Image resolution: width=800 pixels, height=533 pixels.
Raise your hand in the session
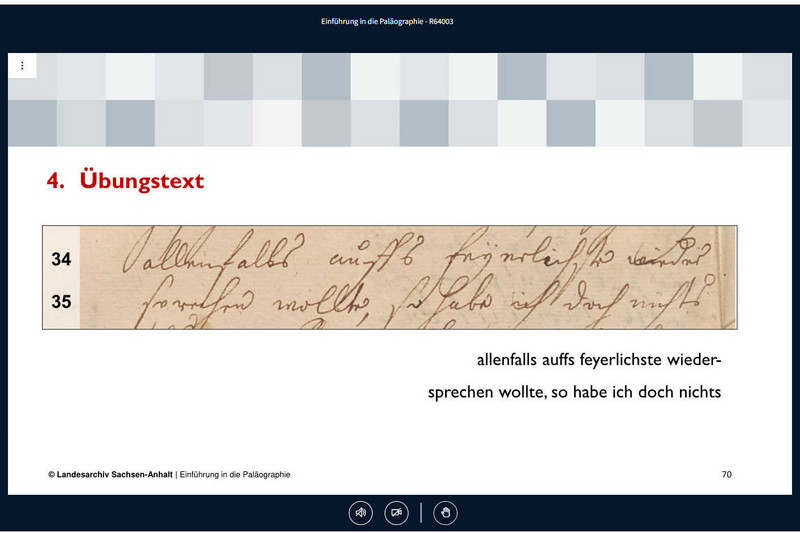click(446, 513)
